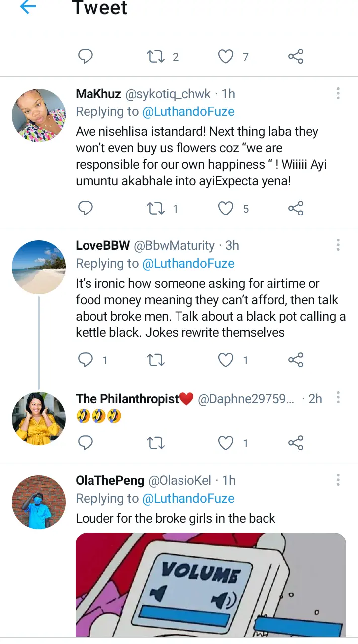Screen dimensions: 358x644
Task: Like MaKhuz's tweet with 5 likes
Action: tap(226, 208)
